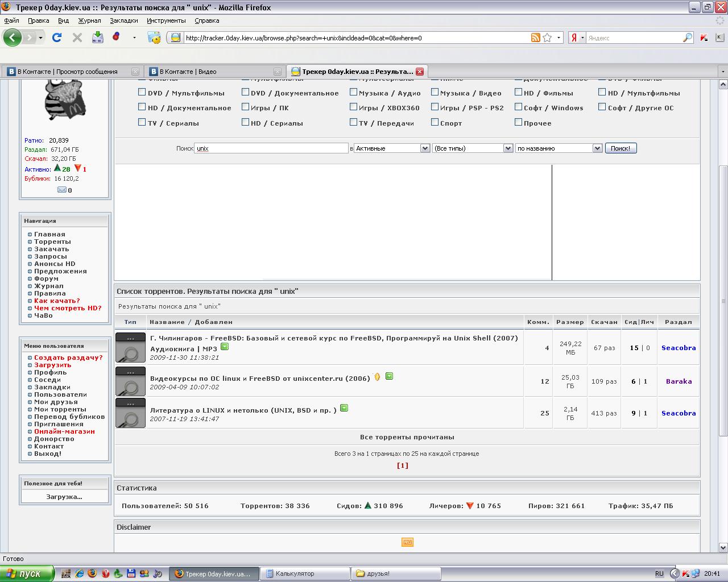Select the Софт / Windows checkbox
The width and height of the screenshot is (728, 582).
click(518, 107)
